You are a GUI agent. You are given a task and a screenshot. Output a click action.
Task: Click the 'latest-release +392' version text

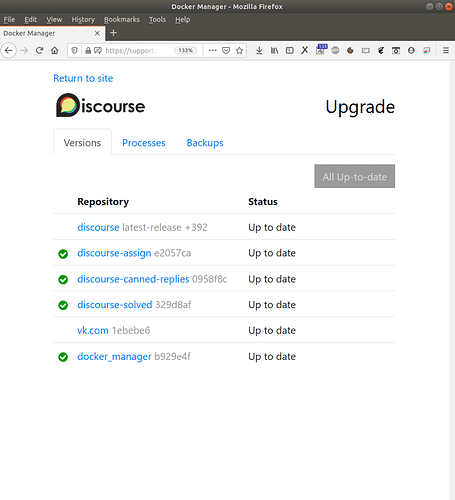(x=165, y=227)
